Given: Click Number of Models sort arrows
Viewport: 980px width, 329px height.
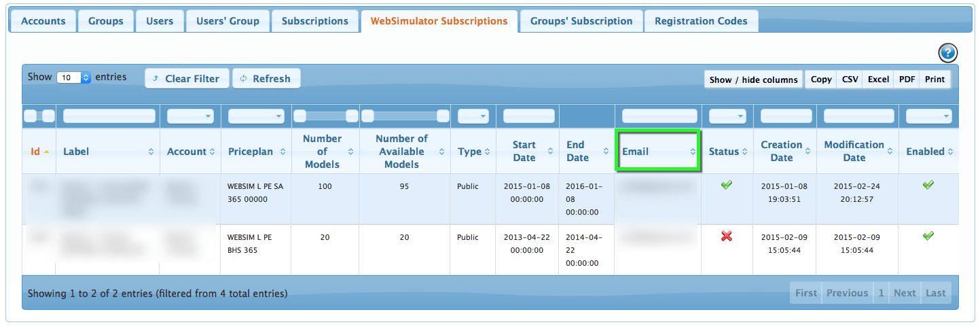Looking at the screenshot, I should click(x=350, y=152).
